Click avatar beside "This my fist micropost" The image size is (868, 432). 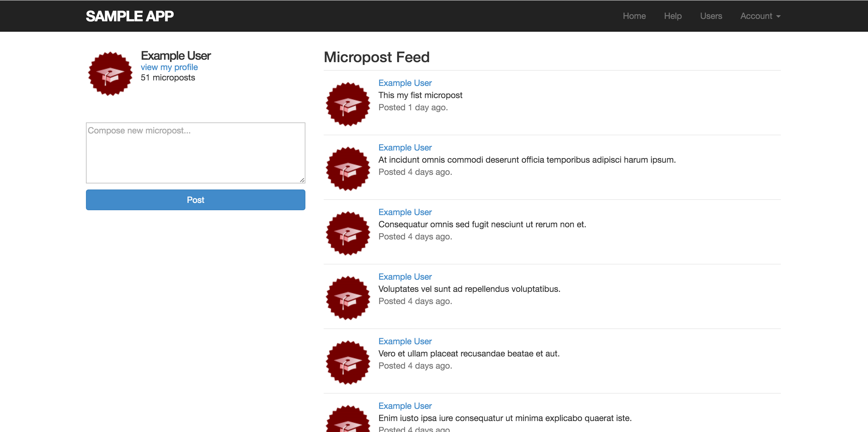(348, 104)
